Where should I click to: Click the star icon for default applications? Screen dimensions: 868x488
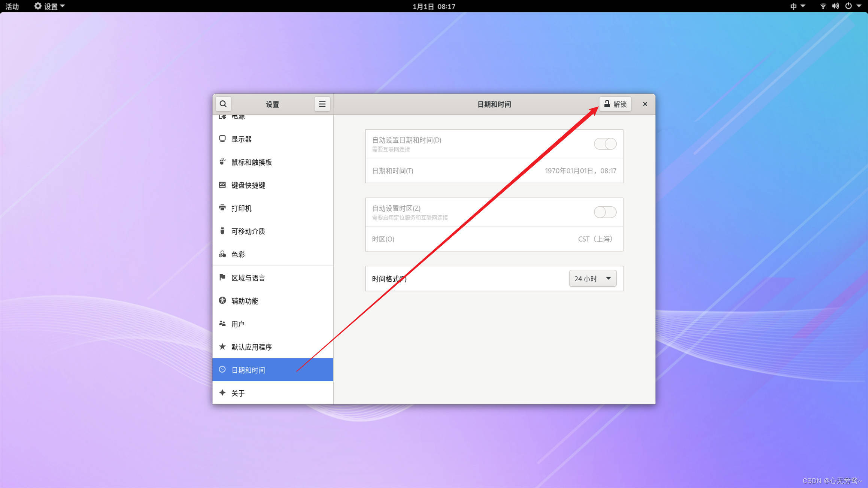[222, 347]
